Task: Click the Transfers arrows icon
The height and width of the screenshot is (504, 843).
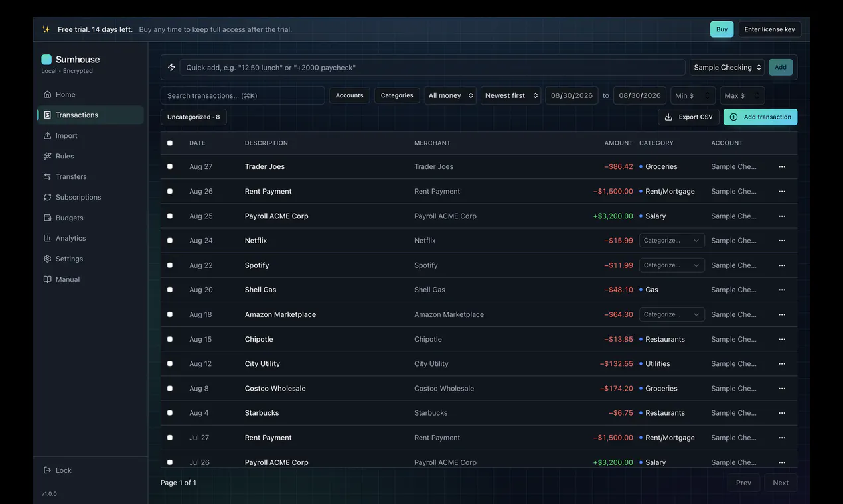Action: 47,176
